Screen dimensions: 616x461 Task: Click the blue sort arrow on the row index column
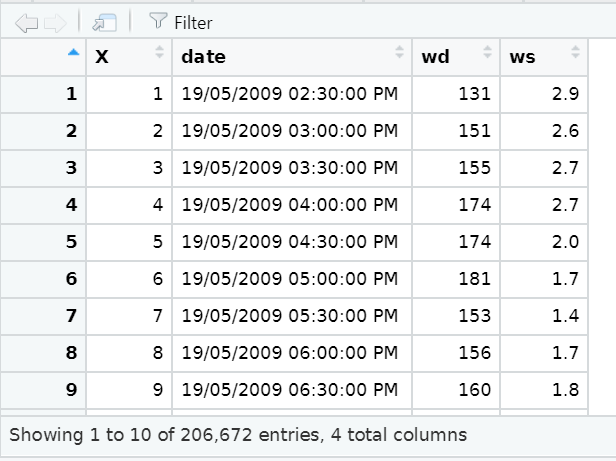72,54
